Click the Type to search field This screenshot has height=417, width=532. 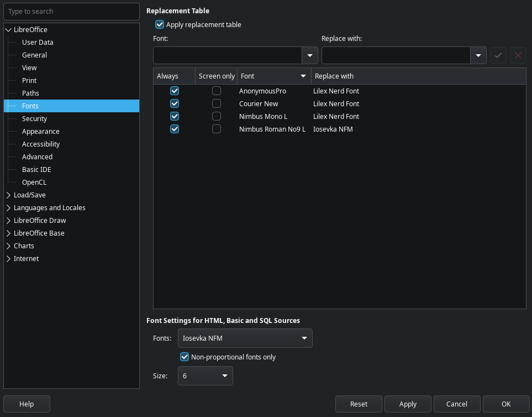(x=71, y=12)
